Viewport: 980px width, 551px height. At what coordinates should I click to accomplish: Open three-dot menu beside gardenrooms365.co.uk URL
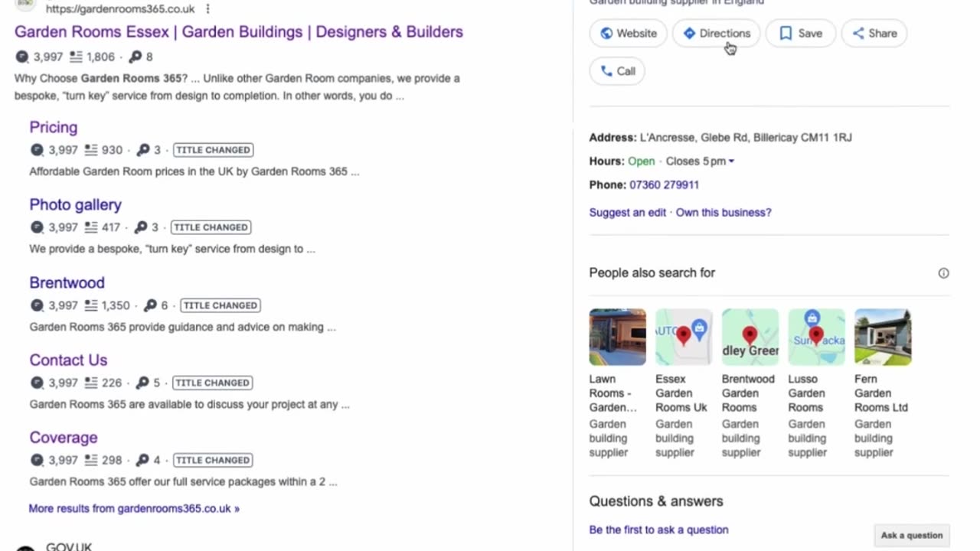(207, 9)
